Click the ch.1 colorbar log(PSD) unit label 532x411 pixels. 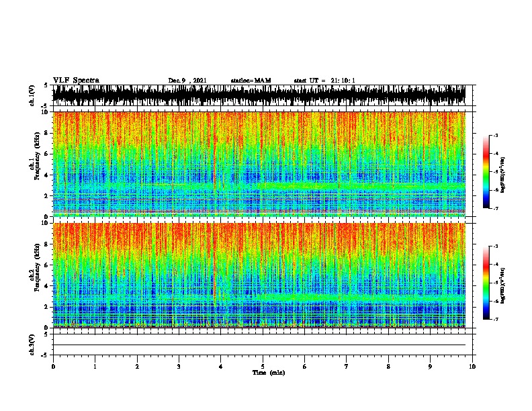coord(503,175)
